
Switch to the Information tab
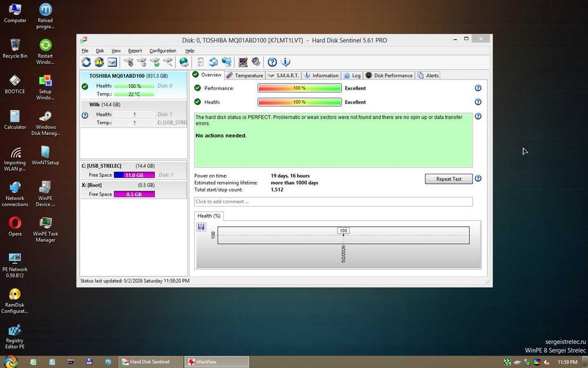coord(322,75)
